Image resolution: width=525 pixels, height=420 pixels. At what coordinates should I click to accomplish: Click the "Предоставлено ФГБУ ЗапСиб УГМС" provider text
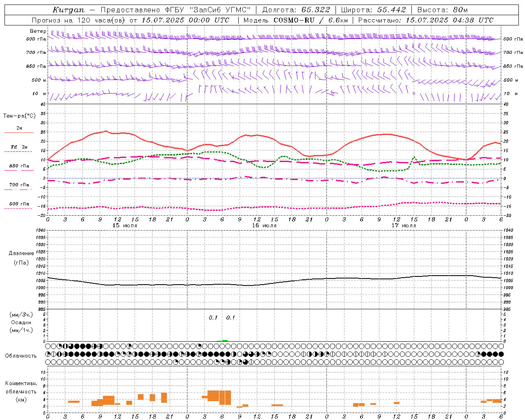176,10
